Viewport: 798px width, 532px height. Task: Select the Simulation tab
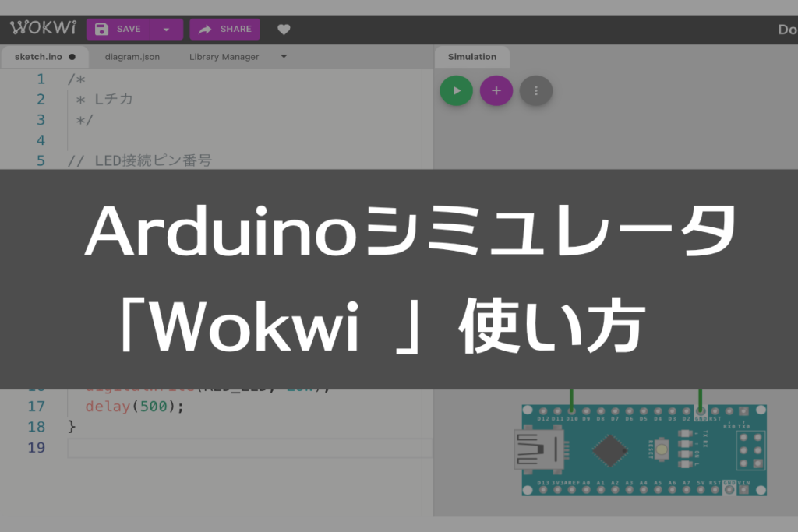[471, 56]
